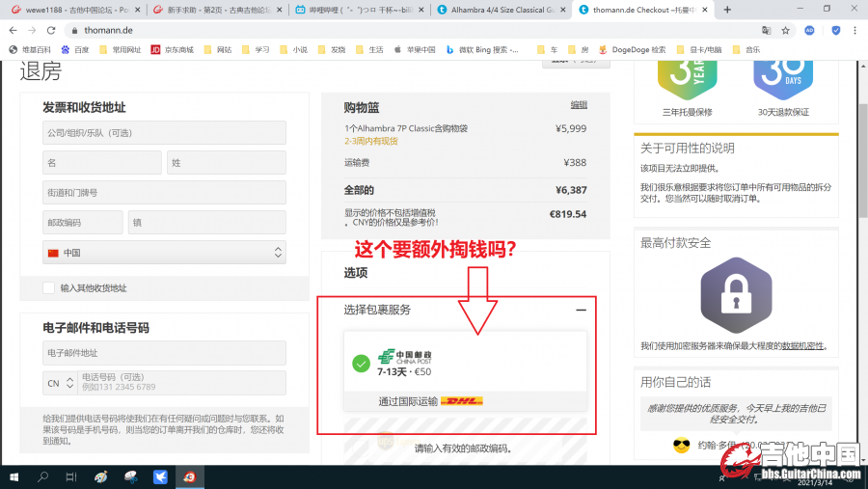The image size is (868, 489).
Task: Check the 输入其他收货地址 checkbox
Action: tap(49, 287)
